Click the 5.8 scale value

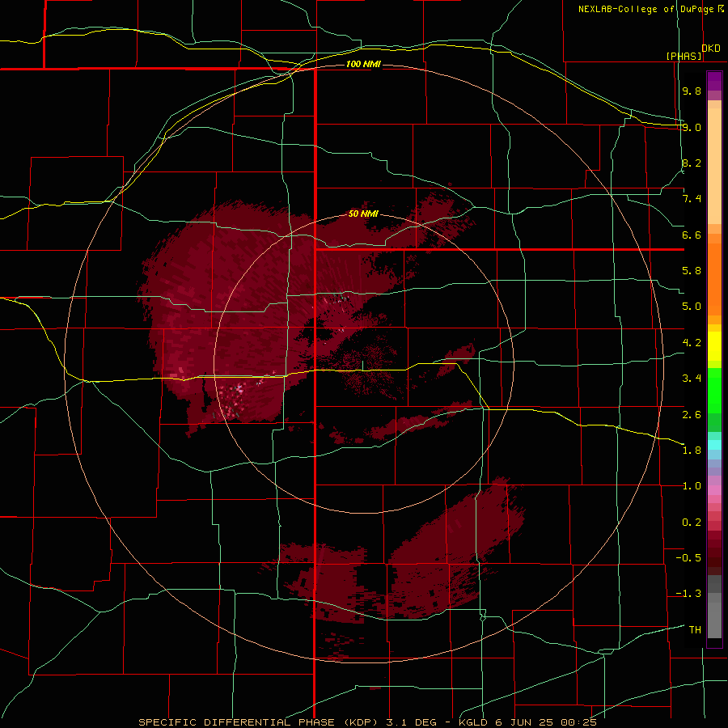(x=692, y=271)
